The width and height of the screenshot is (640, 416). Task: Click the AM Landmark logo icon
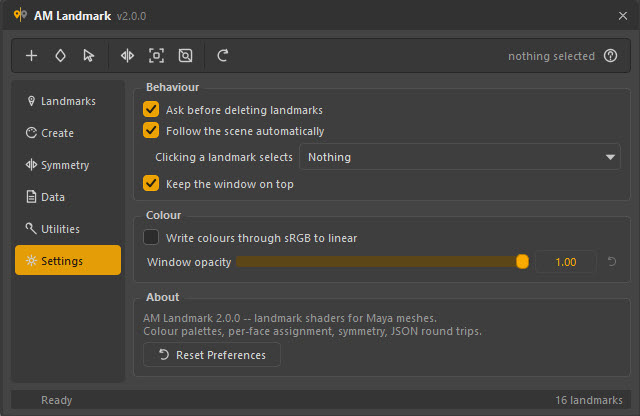tap(20, 16)
